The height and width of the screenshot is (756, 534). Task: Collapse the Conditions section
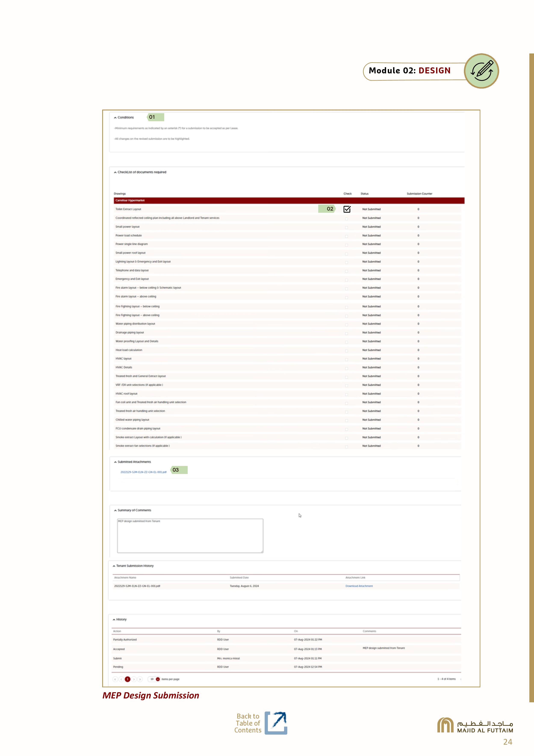(x=115, y=117)
